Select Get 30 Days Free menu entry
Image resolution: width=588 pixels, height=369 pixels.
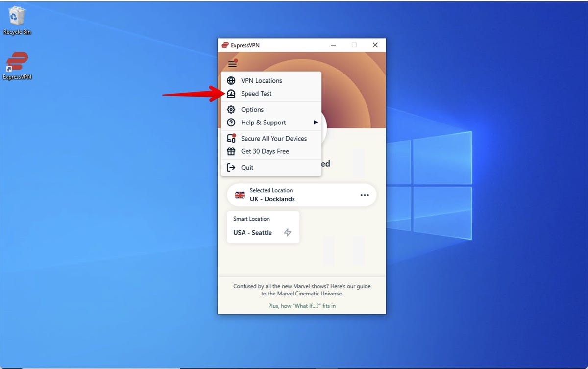[271, 151]
